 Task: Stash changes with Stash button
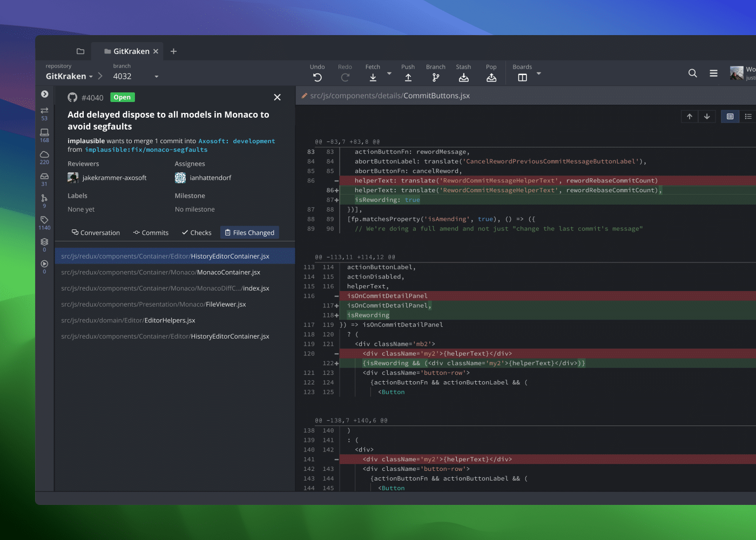point(463,73)
